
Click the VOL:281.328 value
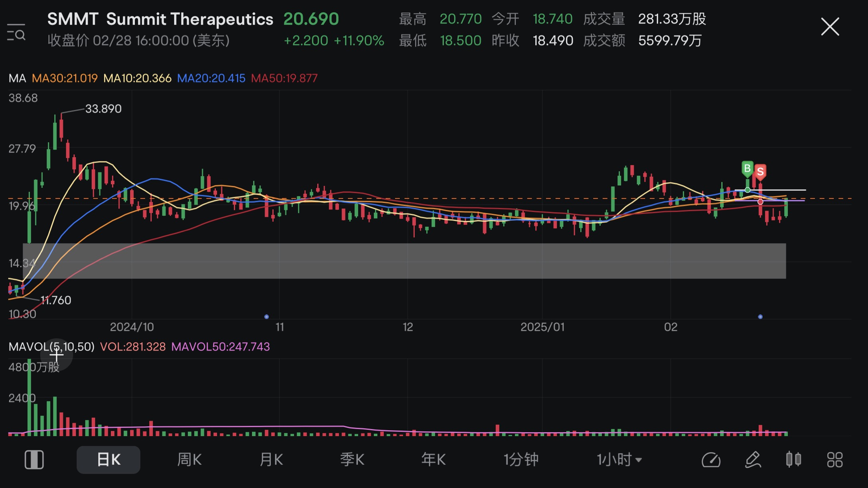132,346
